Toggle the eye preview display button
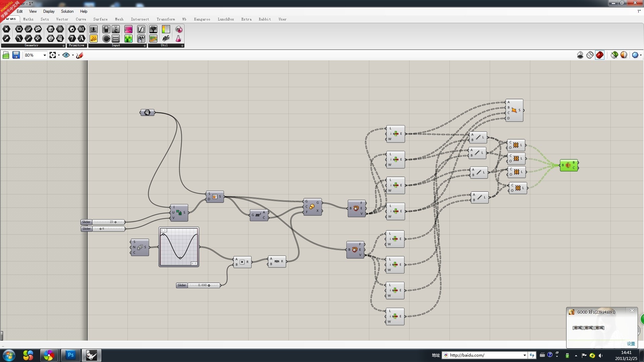The width and height of the screenshot is (644, 362). [x=66, y=55]
